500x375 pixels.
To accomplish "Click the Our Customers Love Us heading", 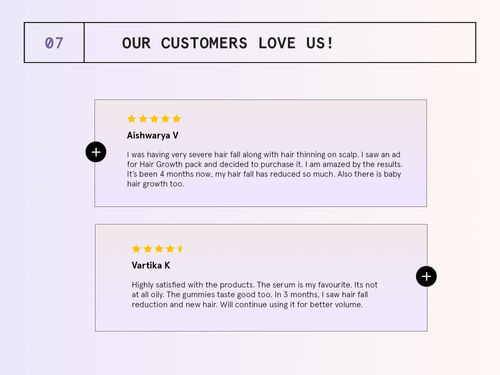I will tap(228, 43).
